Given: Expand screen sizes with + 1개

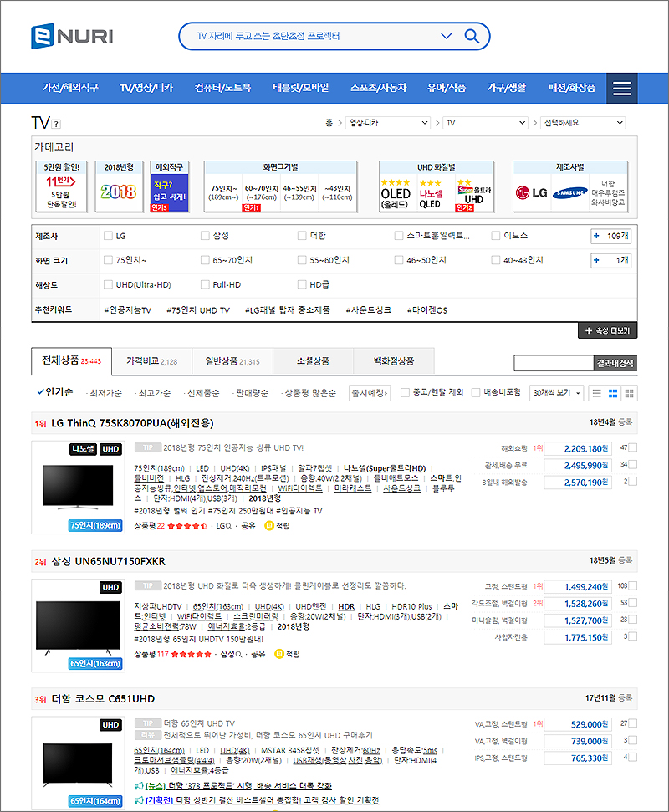Looking at the screenshot, I should click(x=611, y=260).
